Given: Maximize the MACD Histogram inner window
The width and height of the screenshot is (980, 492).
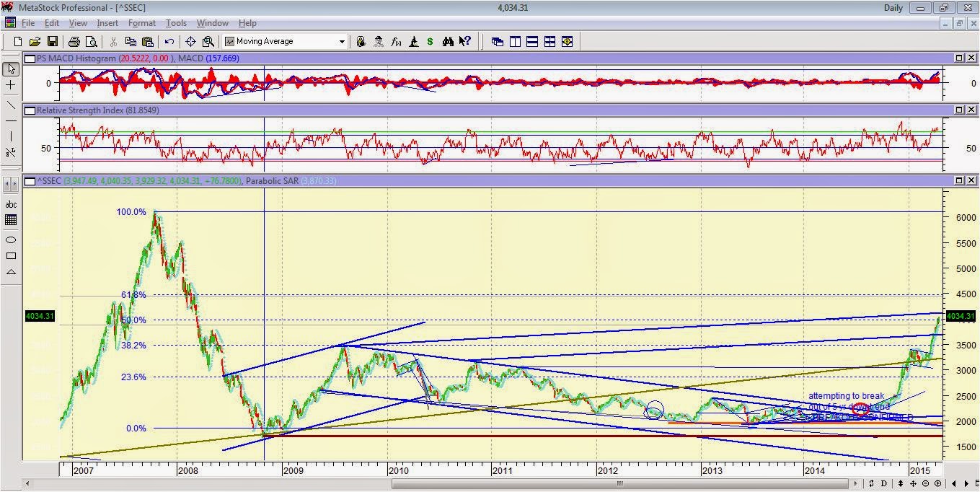Looking at the screenshot, I should tap(960, 58).
